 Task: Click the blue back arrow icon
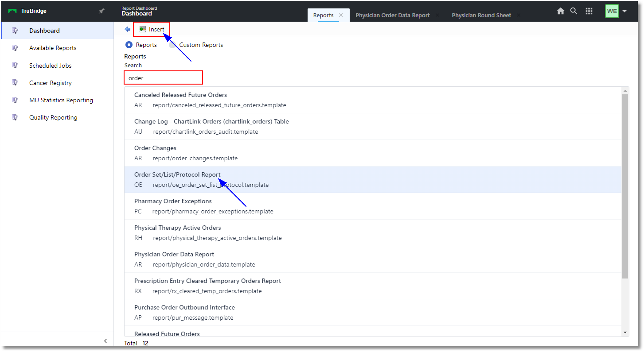coord(128,29)
